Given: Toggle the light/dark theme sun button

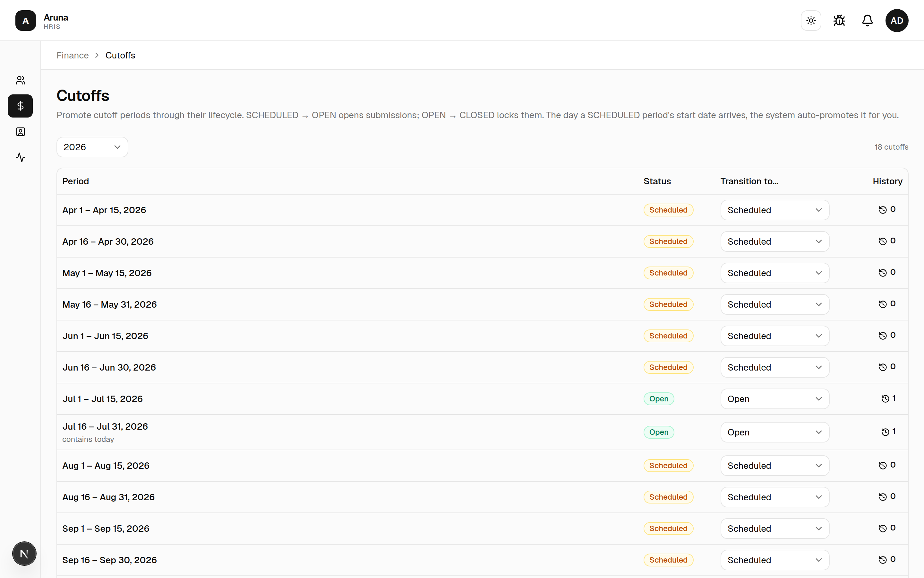Looking at the screenshot, I should pyautogui.click(x=811, y=21).
